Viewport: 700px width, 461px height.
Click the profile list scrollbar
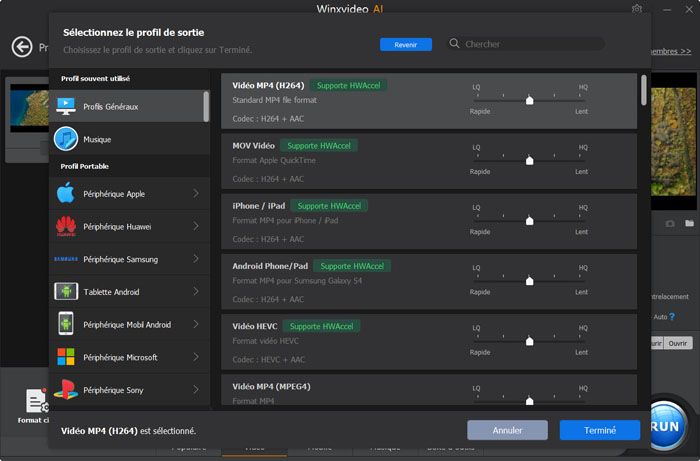tap(644, 90)
